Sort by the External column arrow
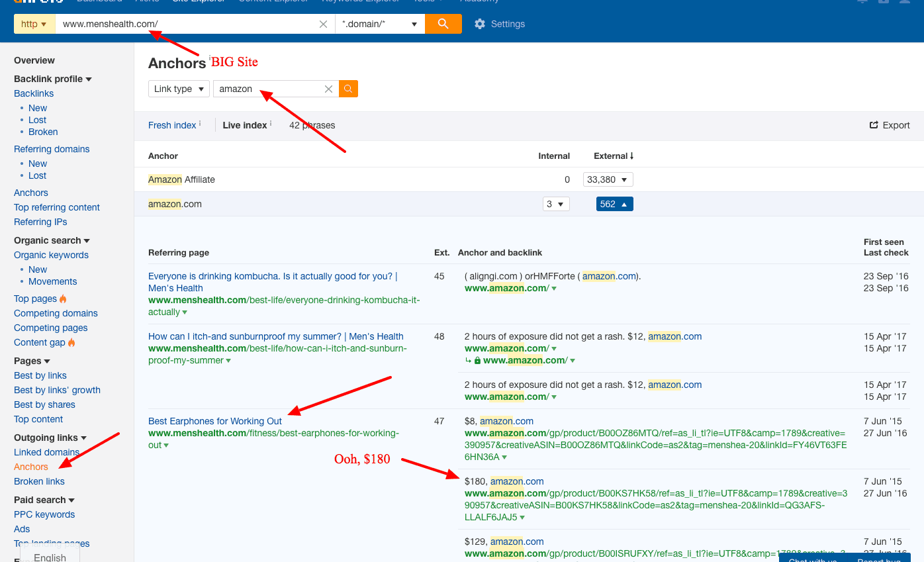Image resolution: width=924 pixels, height=562 pixels. 631,156
